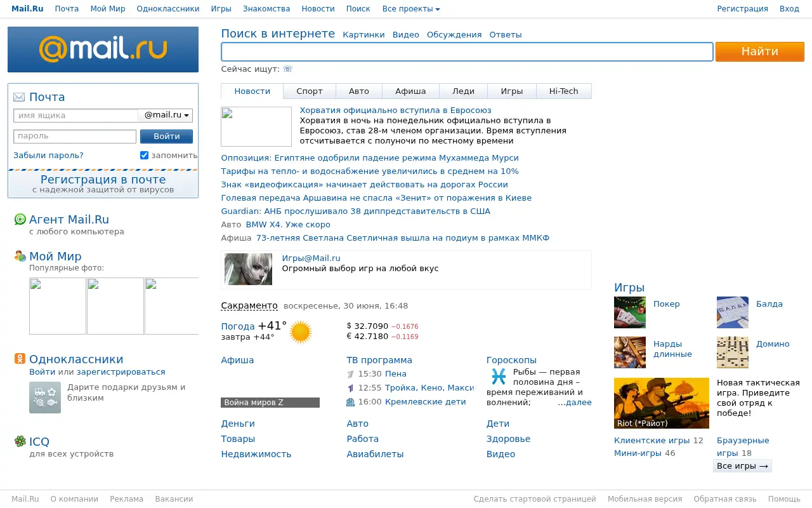Open the Забыли пароль? link
This screenshot has width=812, height=508.
[48, 156]
